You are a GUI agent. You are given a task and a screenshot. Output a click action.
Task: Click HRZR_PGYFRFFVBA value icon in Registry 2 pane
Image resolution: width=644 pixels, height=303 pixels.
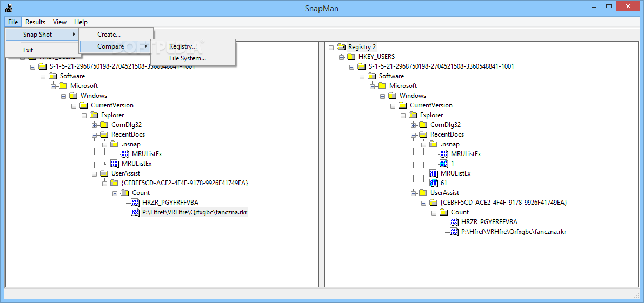(454, 222)
